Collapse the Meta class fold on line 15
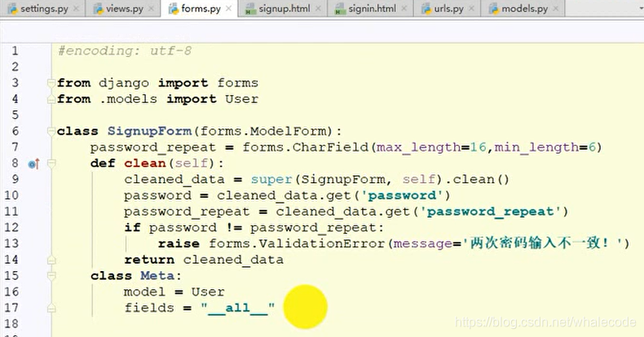The image size is (644, 337). (x=51, y=276)
